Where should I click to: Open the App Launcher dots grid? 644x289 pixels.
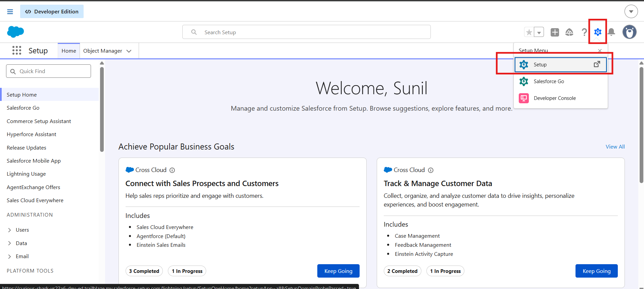[17, 51]
